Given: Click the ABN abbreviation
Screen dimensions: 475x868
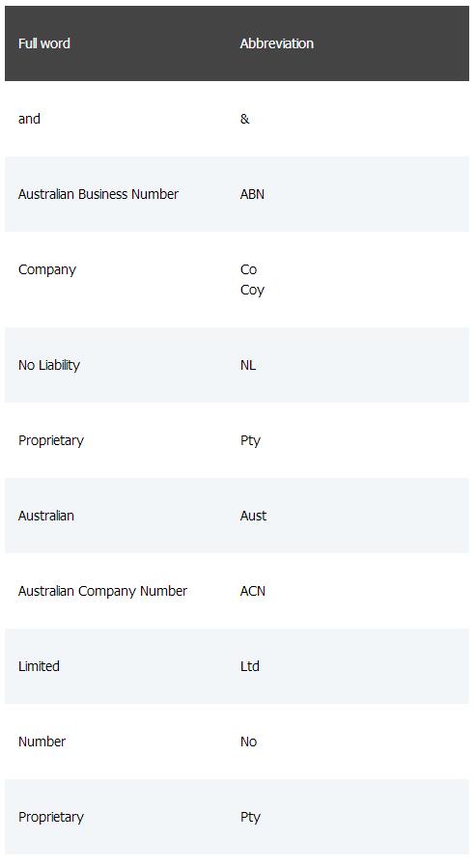Looking at the screenshot, I should 252,194.
